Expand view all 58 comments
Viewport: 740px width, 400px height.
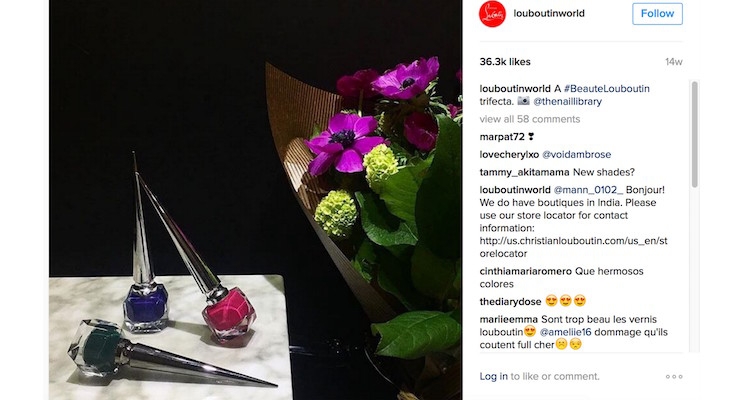tap(530, 119)
